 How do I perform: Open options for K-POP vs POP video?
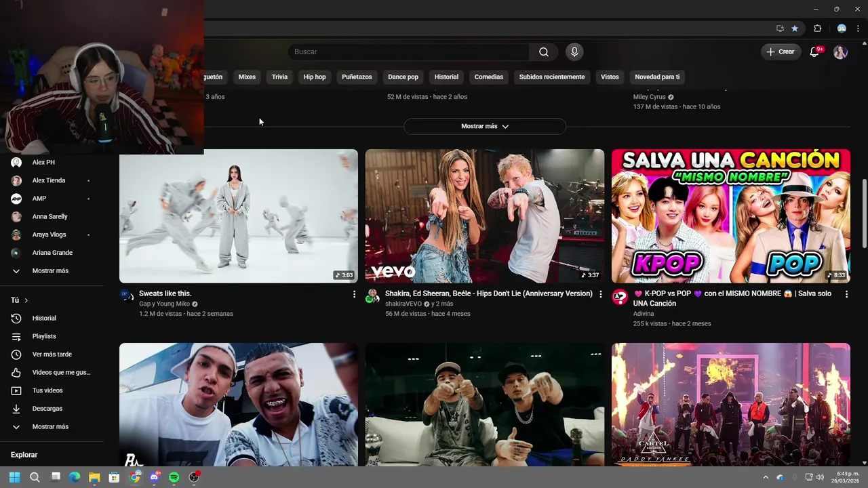(x=846, y=294)
